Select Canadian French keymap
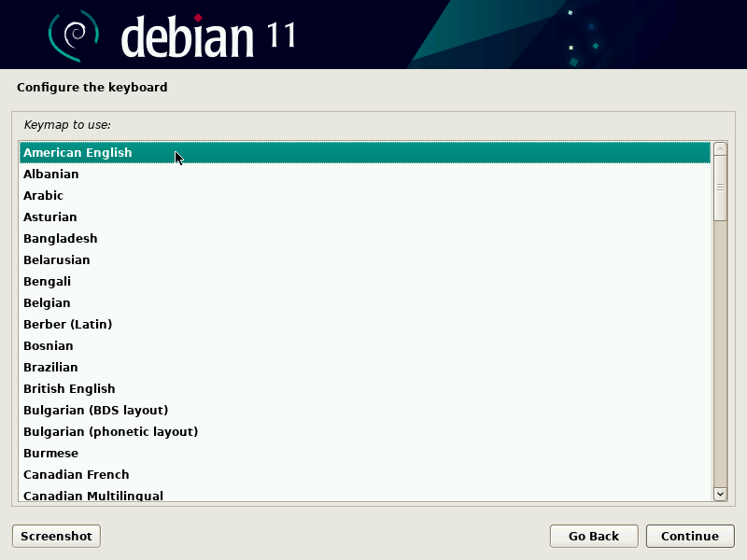 tap(77, 474)
